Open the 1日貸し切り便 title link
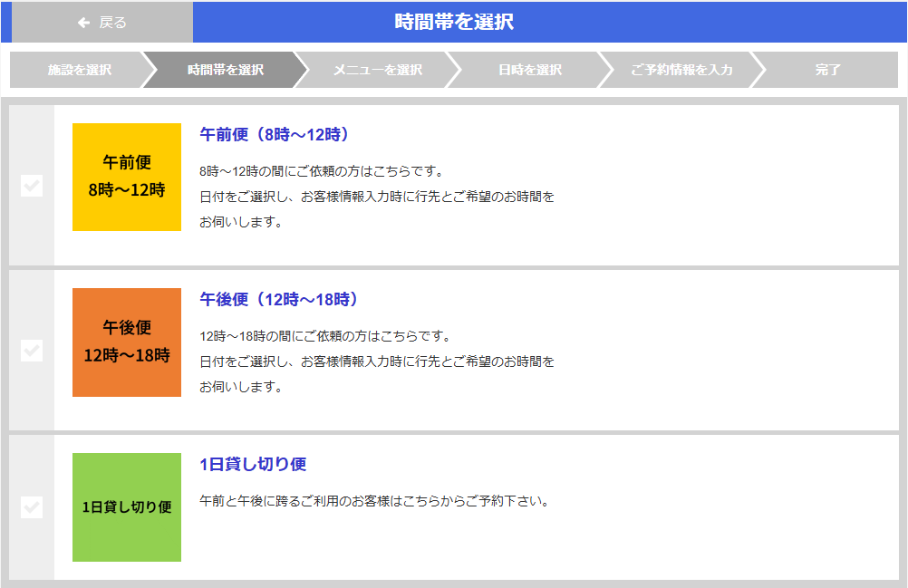The width and height of the screenshot is (908, 588). [x=253, y=464]
